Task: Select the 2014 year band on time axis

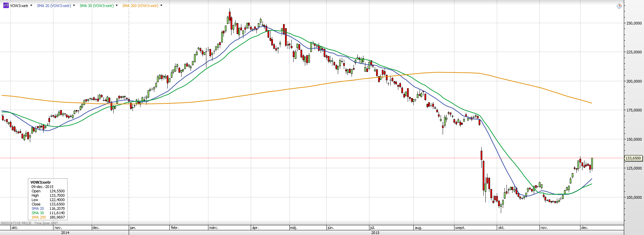Action: click(65, 233)
